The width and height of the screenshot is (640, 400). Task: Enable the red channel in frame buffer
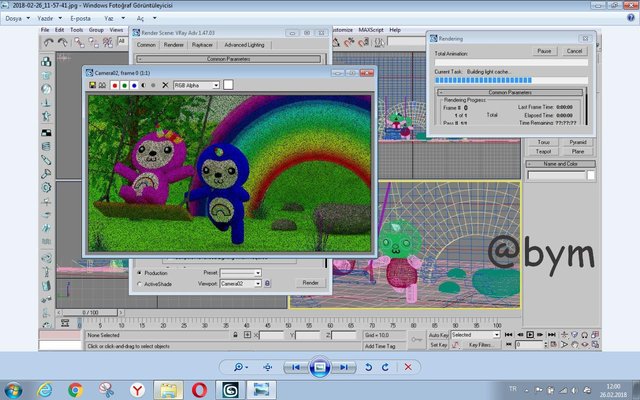113,86
